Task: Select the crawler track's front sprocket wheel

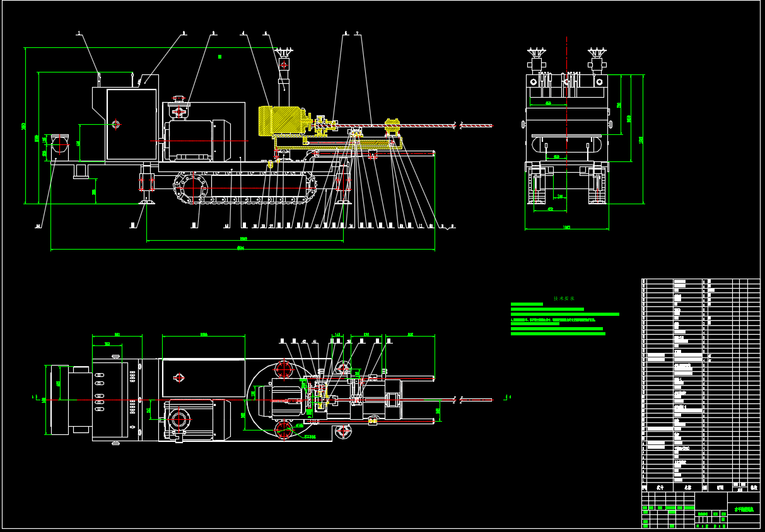Action: click(192, 187)
